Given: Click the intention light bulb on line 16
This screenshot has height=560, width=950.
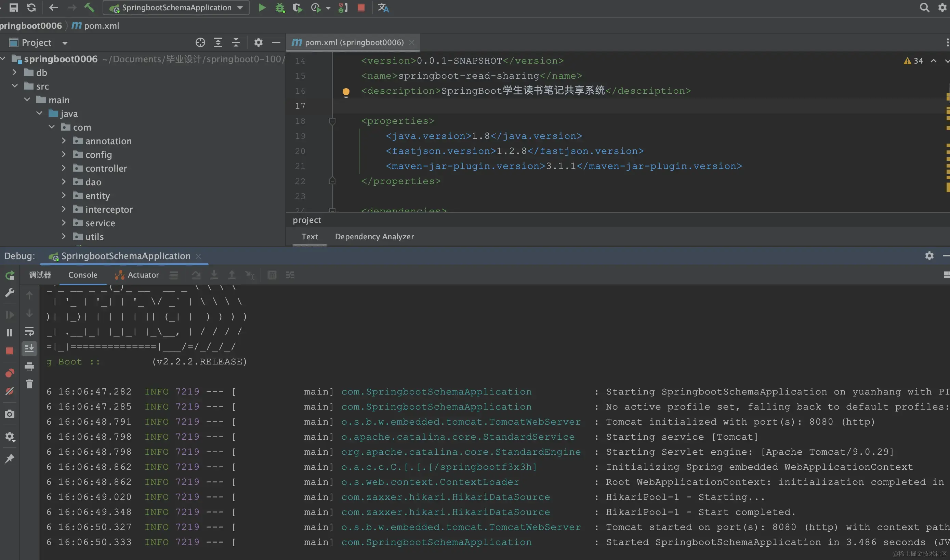Looking at the screenshot, I should pos(346,92).
